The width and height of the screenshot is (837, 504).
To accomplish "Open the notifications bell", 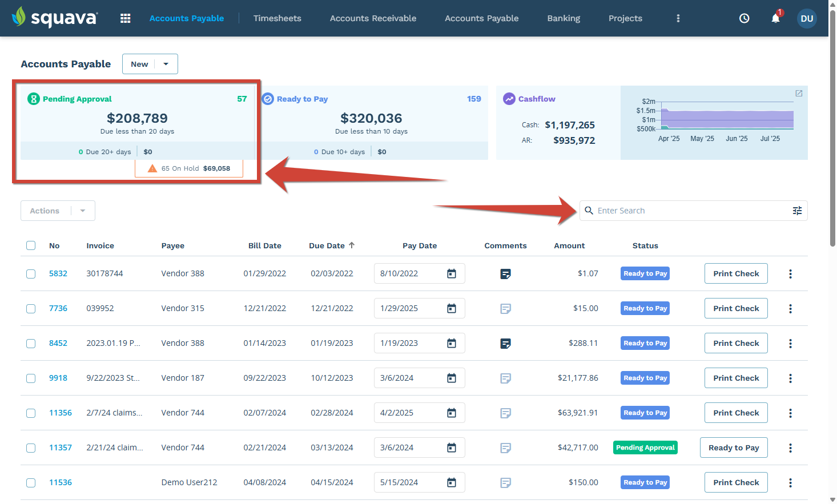I will click(775, 18).
